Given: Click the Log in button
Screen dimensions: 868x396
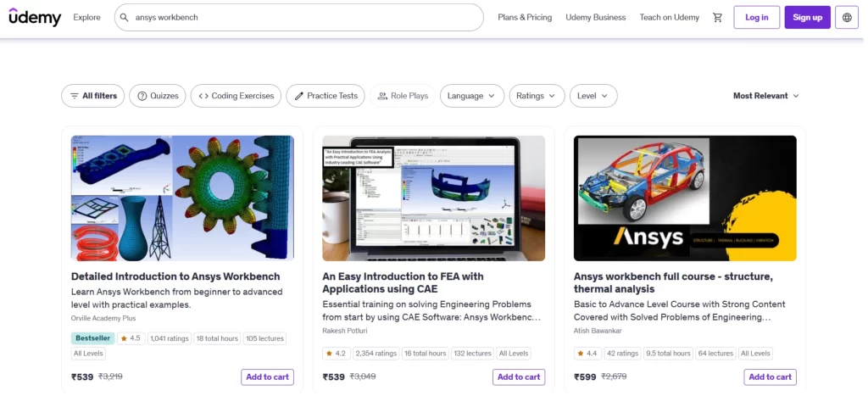Looking at the screenshot, I should click(x=757, y=18).
